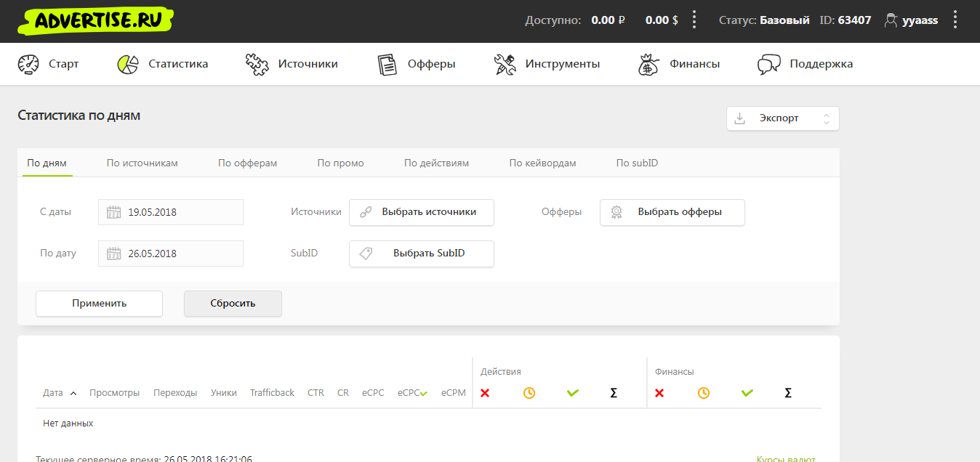Click the Финансы money bag icon

[648, 64]
